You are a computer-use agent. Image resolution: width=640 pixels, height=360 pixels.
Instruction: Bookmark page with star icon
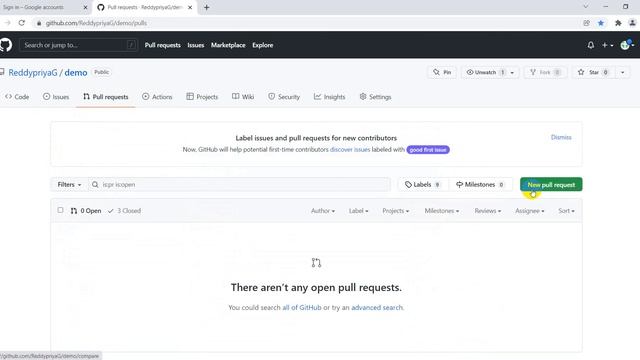click(x=601, y=23)
